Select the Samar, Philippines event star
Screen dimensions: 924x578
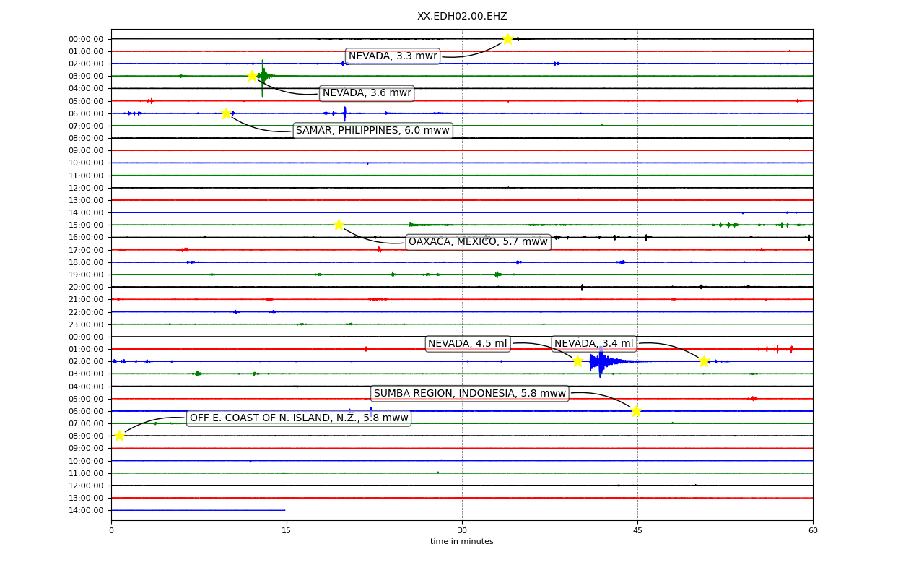tap(226, 113)
